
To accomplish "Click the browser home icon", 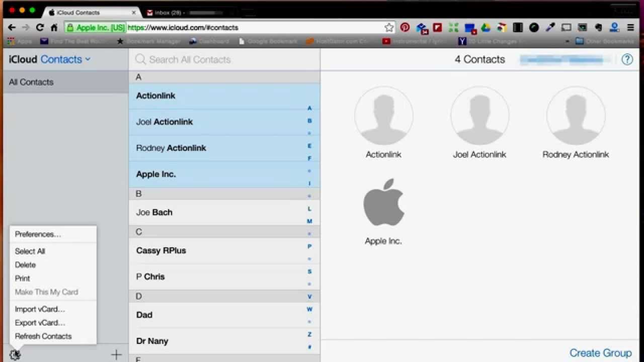I will [x=54, y=28].
